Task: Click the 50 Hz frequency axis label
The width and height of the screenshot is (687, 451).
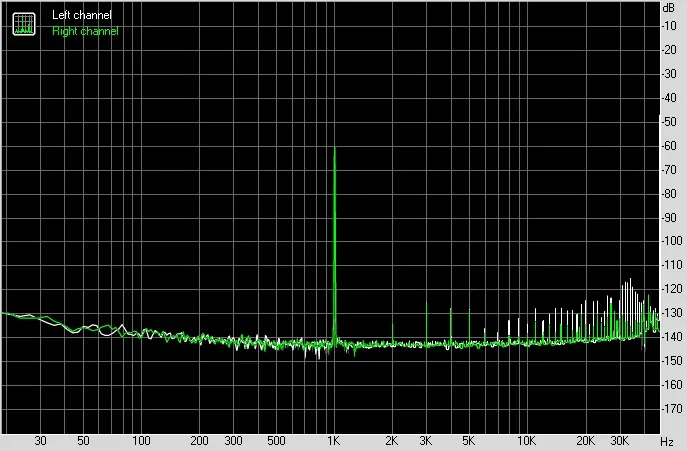Action: coord(83,440)
